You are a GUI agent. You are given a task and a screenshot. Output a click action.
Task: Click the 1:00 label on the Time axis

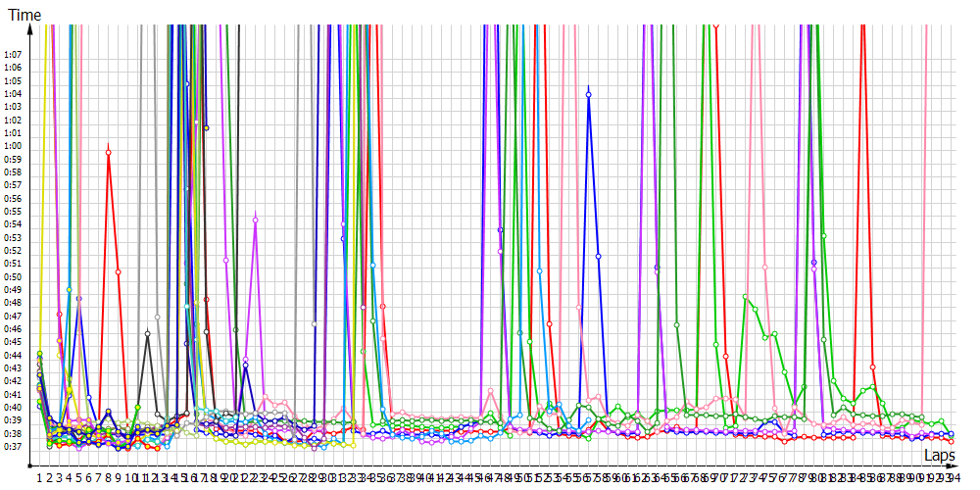(x=13, y=146)
